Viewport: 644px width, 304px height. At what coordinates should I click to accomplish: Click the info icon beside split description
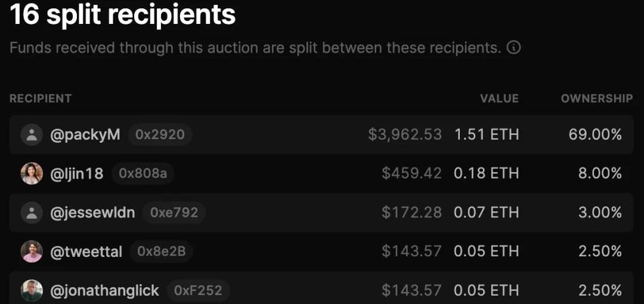pyautogui.click(x=513, y=48)
